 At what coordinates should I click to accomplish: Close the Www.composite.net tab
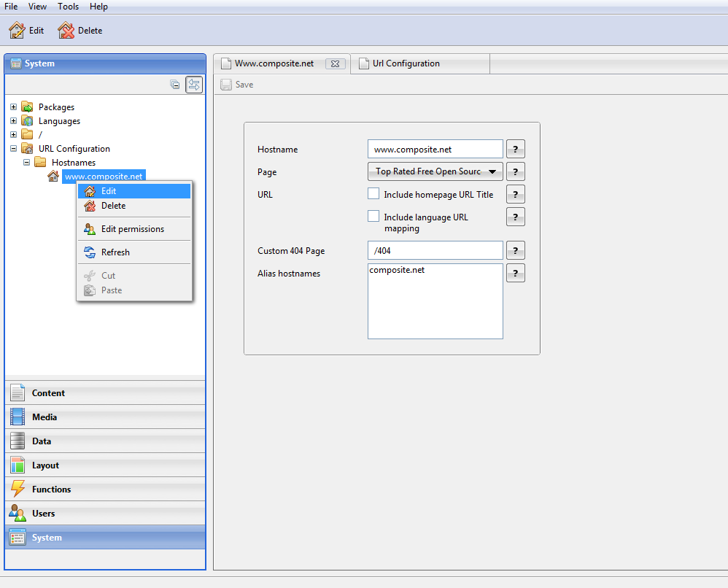[335, 63]
